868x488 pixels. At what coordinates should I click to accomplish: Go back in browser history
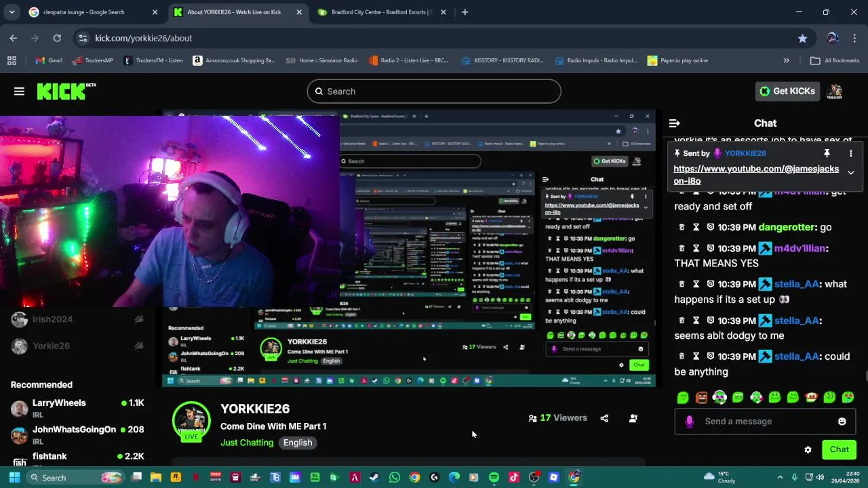pyautogui.click(x=14, y=39)
